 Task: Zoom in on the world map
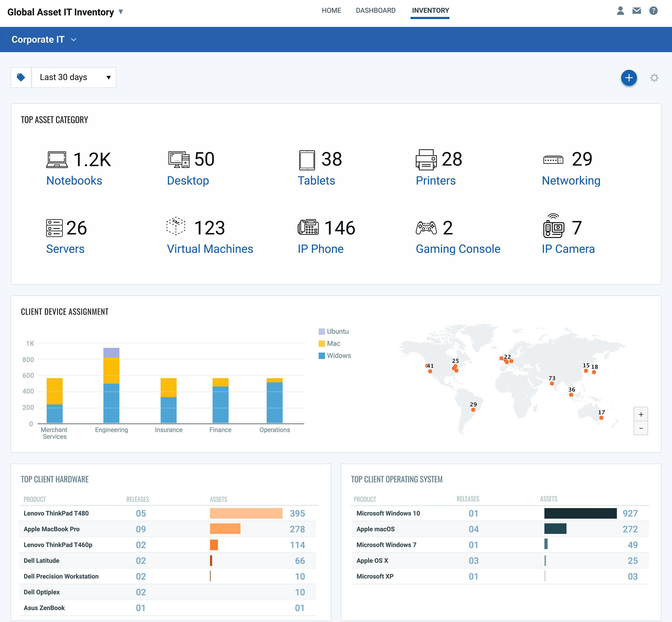(640, 414)
